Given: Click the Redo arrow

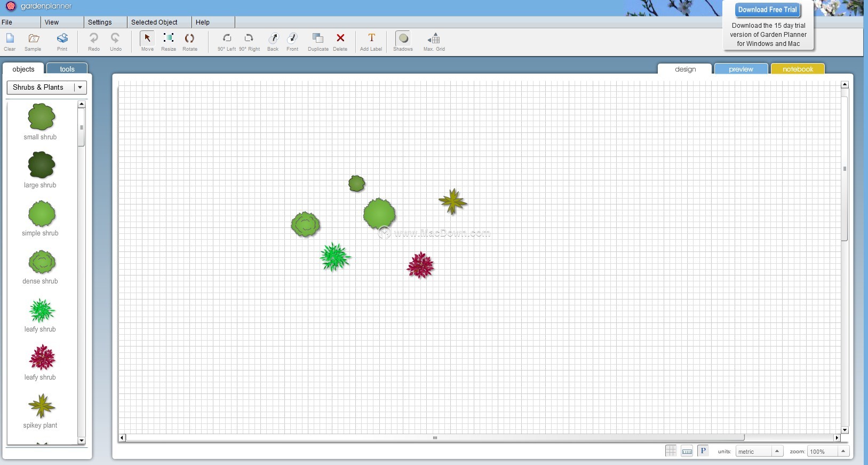Looking at the screenshot, I should coord(94,38).
